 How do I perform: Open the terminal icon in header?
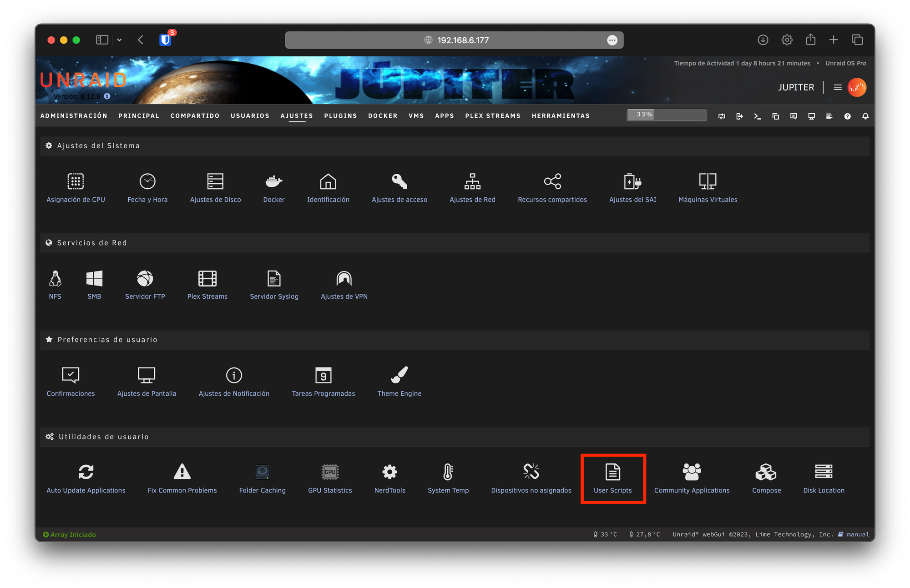pos(757,116)
